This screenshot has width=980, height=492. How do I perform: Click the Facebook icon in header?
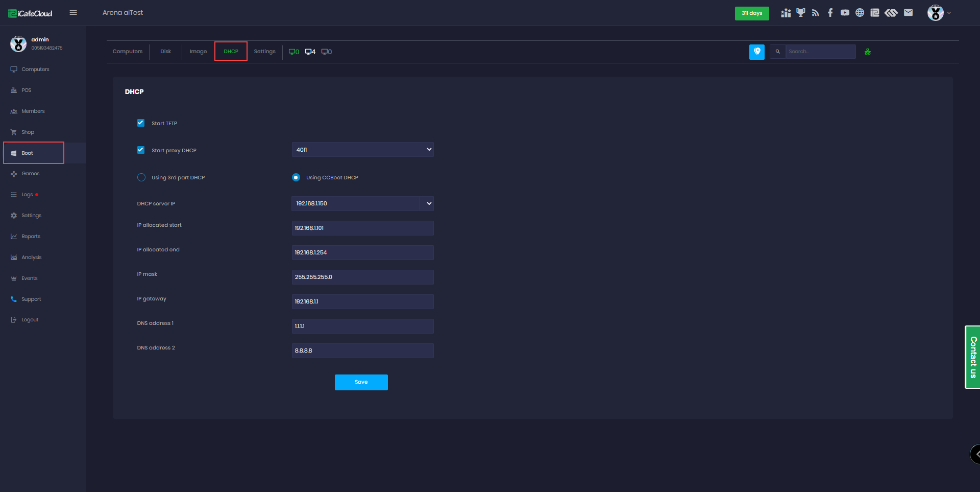tap(830, 13)
